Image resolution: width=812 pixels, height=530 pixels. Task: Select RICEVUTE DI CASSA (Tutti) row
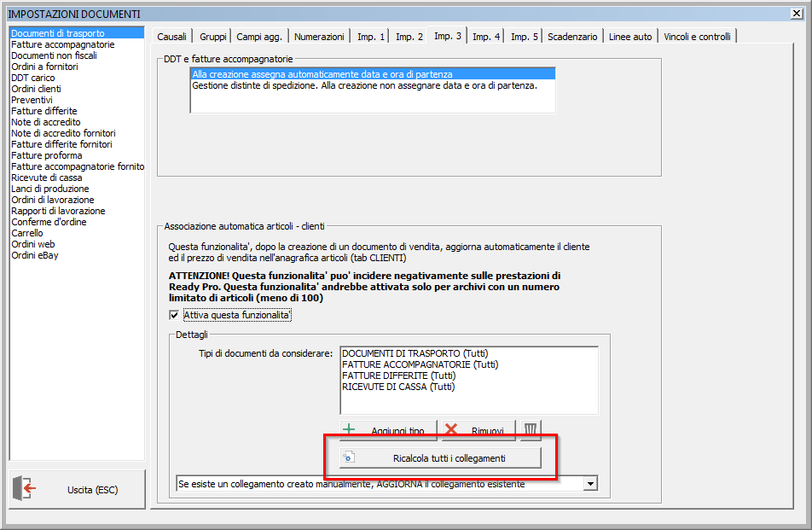point(469,387)
